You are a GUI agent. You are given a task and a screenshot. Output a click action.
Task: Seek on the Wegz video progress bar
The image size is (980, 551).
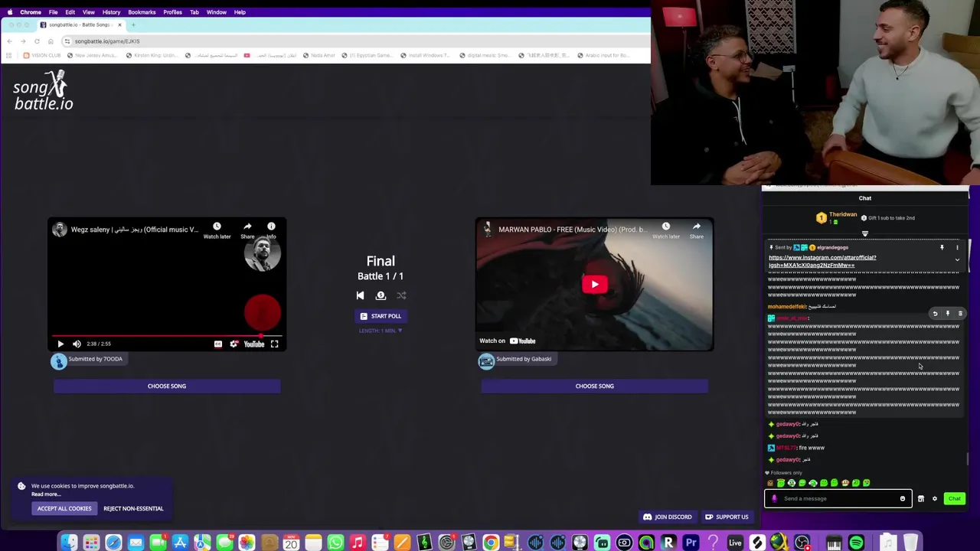pos(167,335)
